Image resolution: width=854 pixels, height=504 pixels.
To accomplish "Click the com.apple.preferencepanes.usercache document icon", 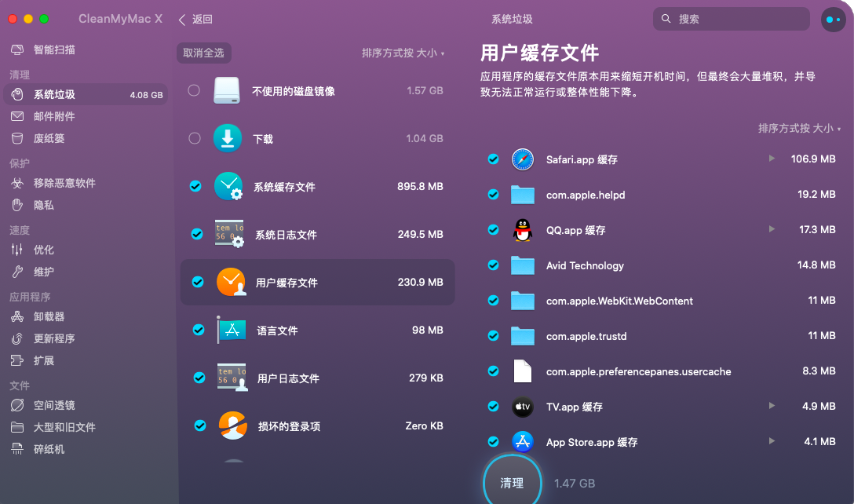I will click(522, 371).
